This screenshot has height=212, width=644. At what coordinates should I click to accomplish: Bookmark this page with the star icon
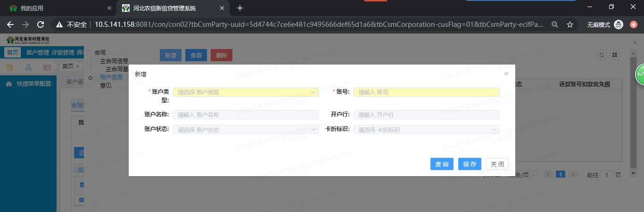pyautogui.click(x=570, y=24)
